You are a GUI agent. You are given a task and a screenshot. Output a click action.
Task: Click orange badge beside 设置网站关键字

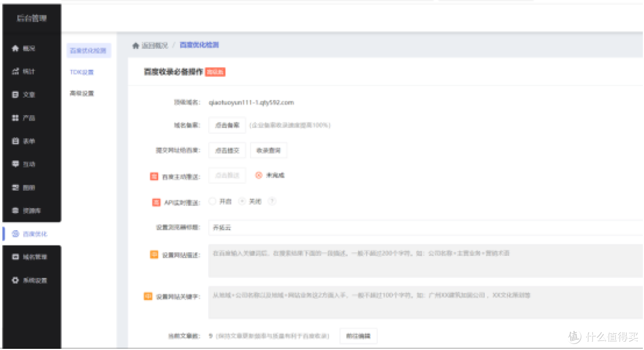click(148, 296)
